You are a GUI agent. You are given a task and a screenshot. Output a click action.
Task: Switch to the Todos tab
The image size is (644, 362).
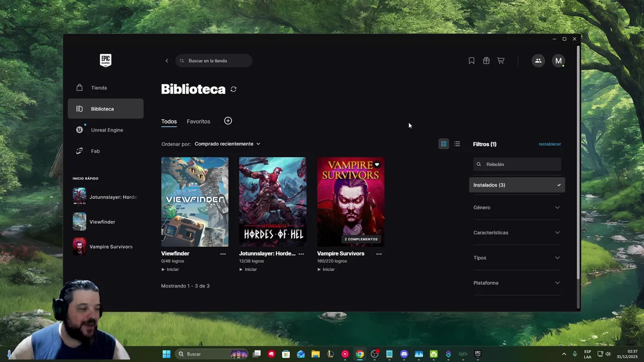point(169,122)
